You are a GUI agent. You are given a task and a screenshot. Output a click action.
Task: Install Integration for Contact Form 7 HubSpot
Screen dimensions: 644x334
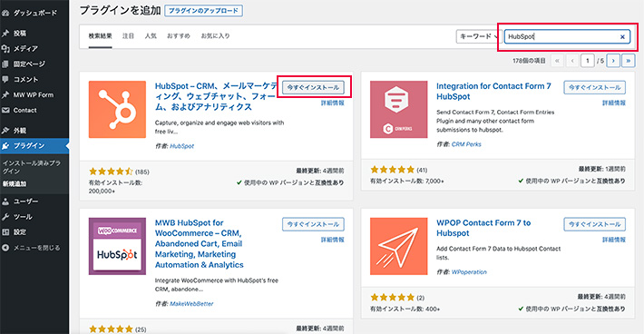point(595,87)
